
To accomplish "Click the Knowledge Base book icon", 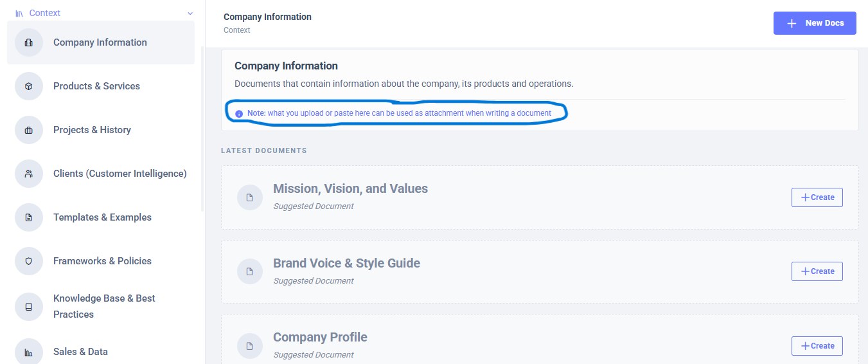I will (x=29, y=307).
